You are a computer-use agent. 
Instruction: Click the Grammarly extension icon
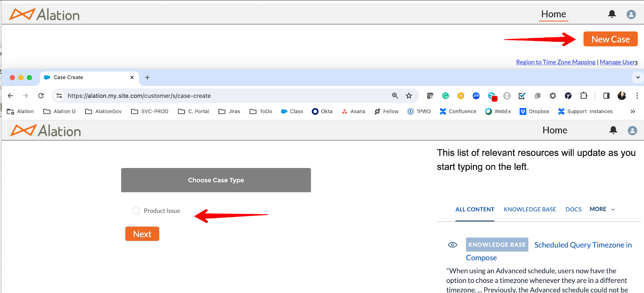coord(445,96)
